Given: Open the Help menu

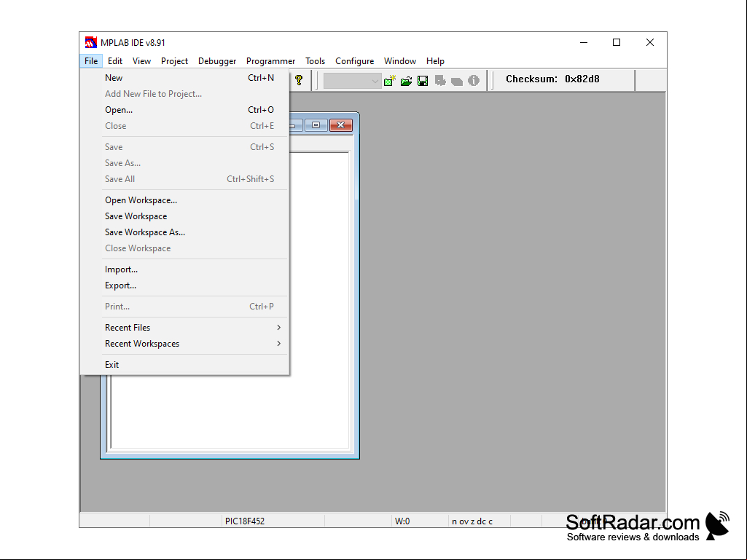Looking at the screenshot, I should pyautogui.click(x=435, y=61).
